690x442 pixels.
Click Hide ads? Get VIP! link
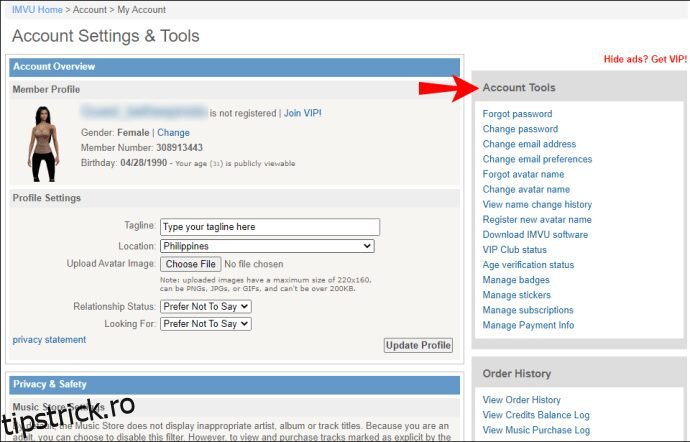click(645, 59)
